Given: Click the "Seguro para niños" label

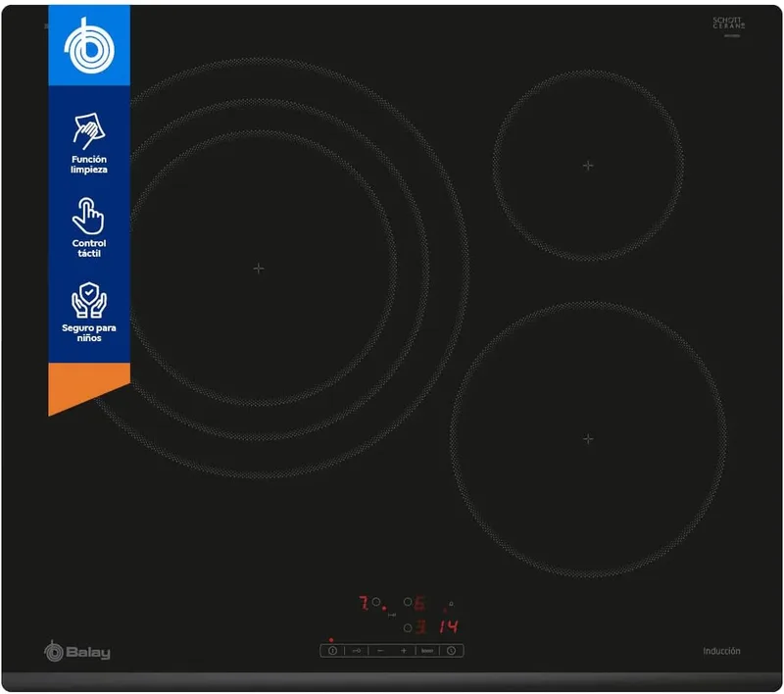Looking at the screenshot, I should 89,333.
